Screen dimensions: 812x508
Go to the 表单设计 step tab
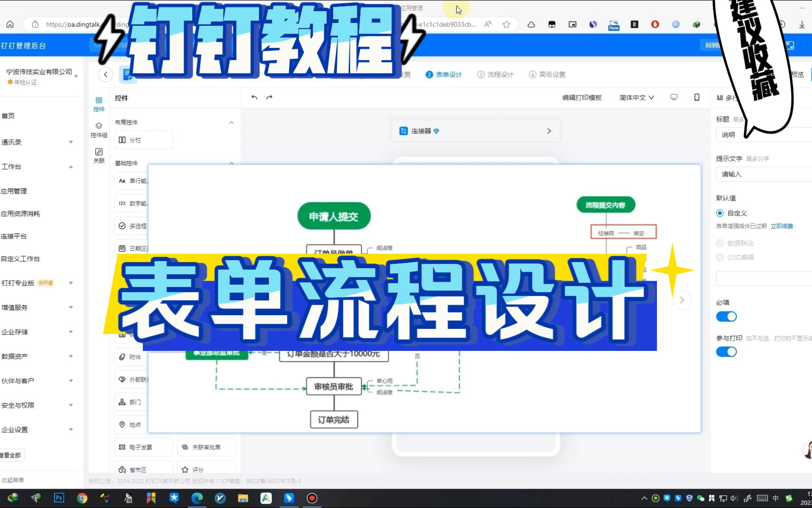click(x=444, y=75)
